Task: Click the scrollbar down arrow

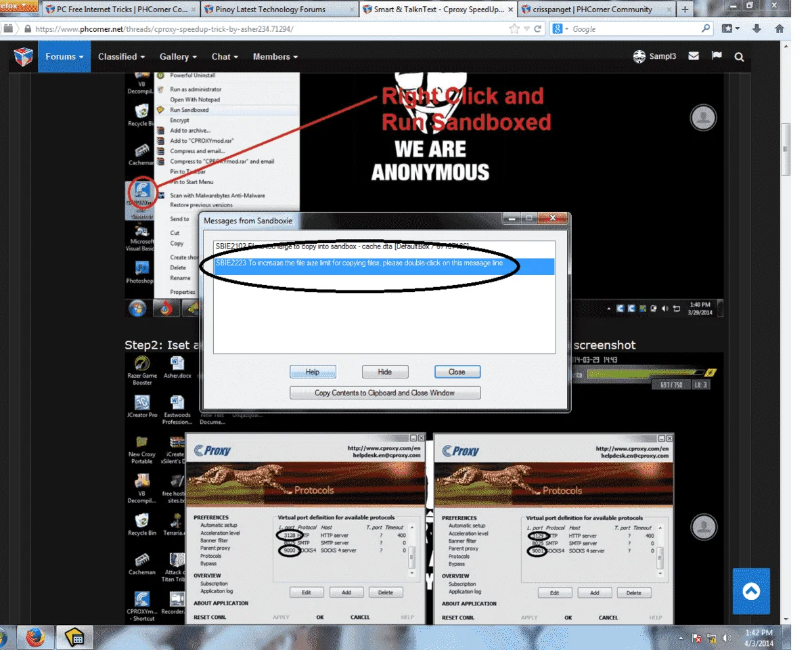Action: click(x=786, y=619)
